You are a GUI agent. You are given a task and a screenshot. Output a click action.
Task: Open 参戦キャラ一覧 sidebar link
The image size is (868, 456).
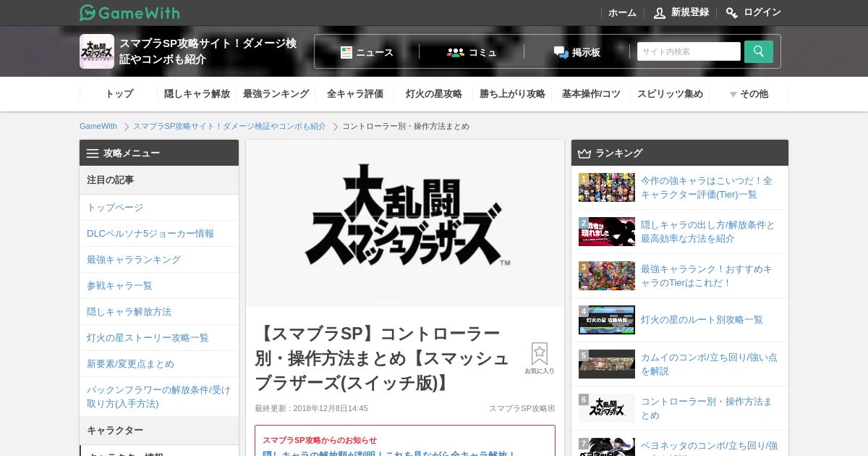159,285
